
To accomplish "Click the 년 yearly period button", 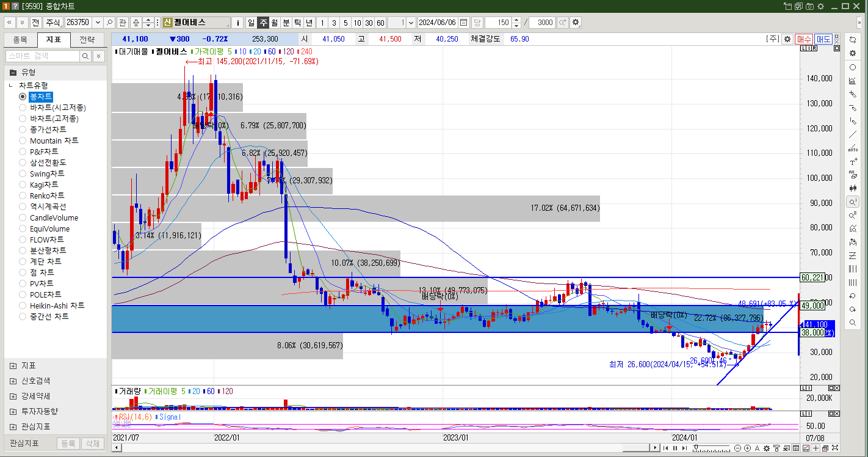I will pos(309,23).
